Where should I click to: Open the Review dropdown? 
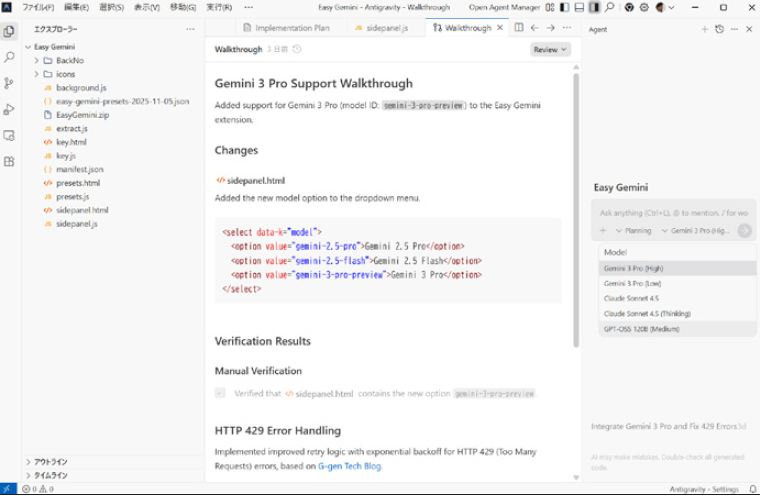point(550,49)
